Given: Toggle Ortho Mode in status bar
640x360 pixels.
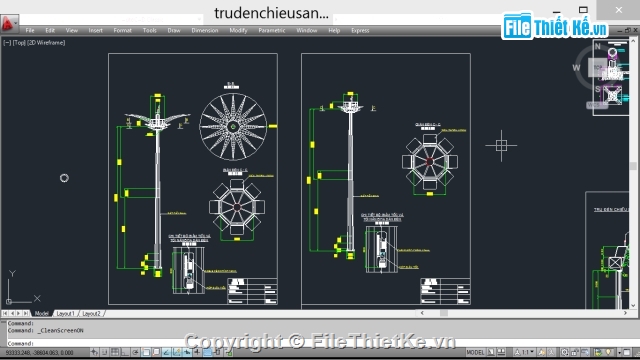Looking at the screenshot, I should 125,352.
